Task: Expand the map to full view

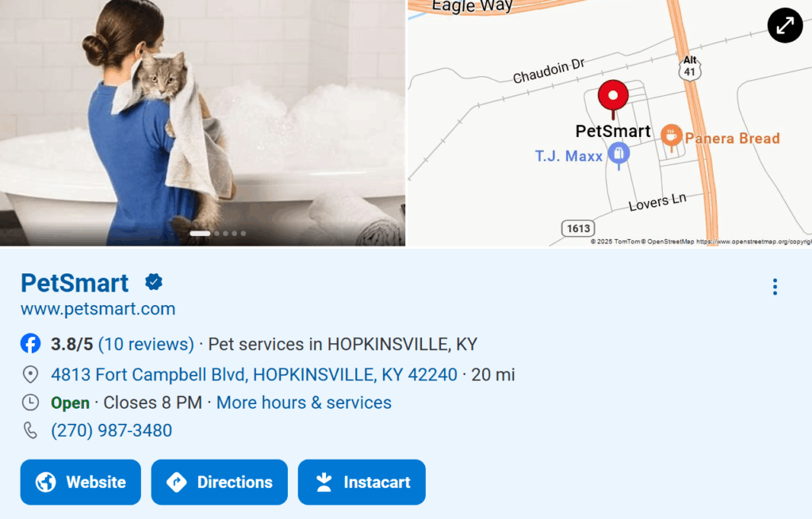Action: (x=784, y=25)
